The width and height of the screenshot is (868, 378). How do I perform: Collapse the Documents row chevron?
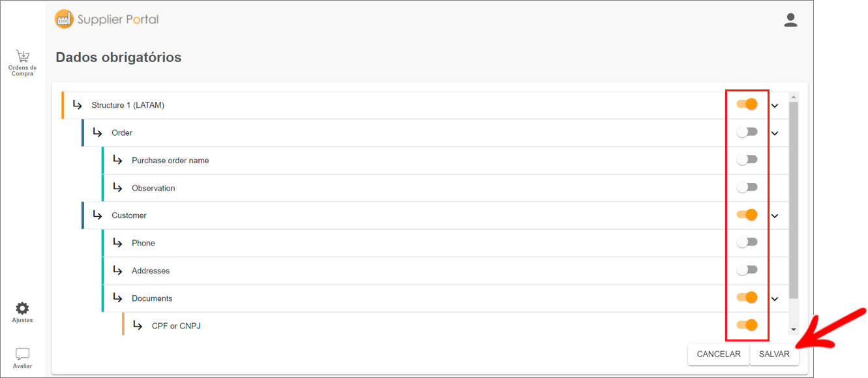click(775, 299)
